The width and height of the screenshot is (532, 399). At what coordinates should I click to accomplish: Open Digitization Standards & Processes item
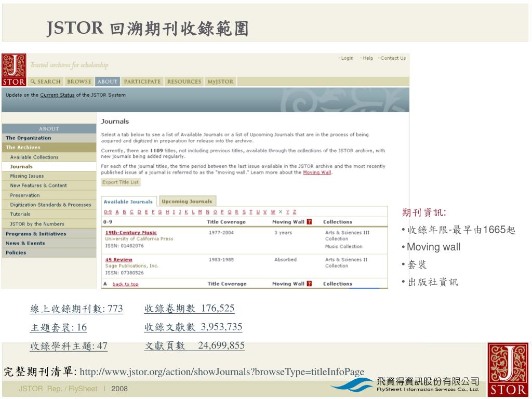(49, 205)
